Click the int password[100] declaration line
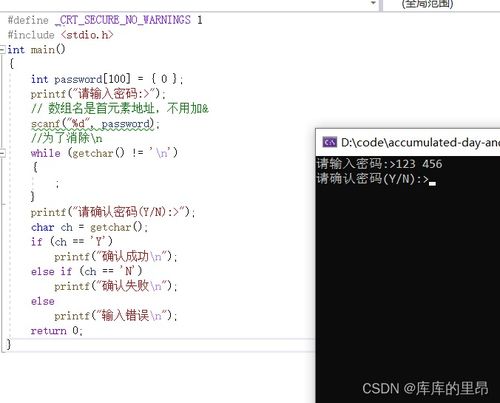The height and width of the screenshot is (403, 500). tap(107, 79)
